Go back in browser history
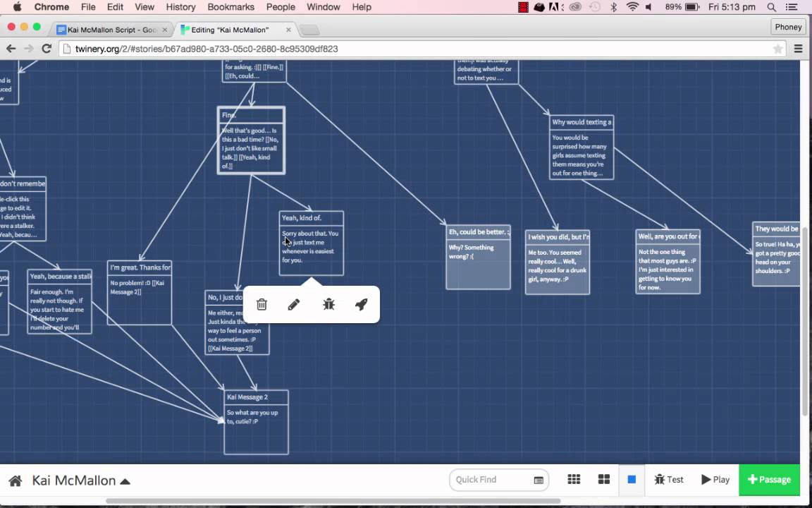The image size is (812, 508). coord(11,49)
